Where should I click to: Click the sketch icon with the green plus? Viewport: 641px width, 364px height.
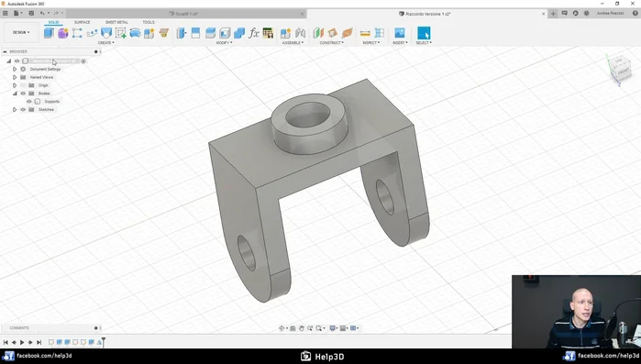click(121, 33)
